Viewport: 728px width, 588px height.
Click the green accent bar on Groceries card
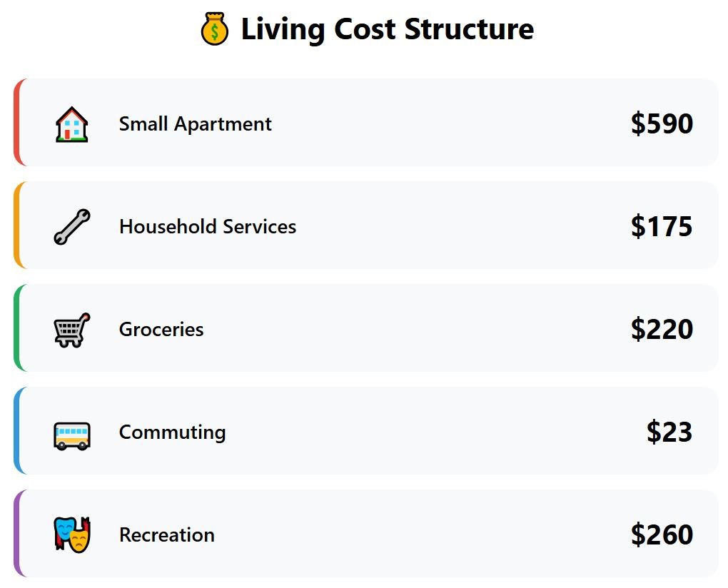click(x=16, y=328)
